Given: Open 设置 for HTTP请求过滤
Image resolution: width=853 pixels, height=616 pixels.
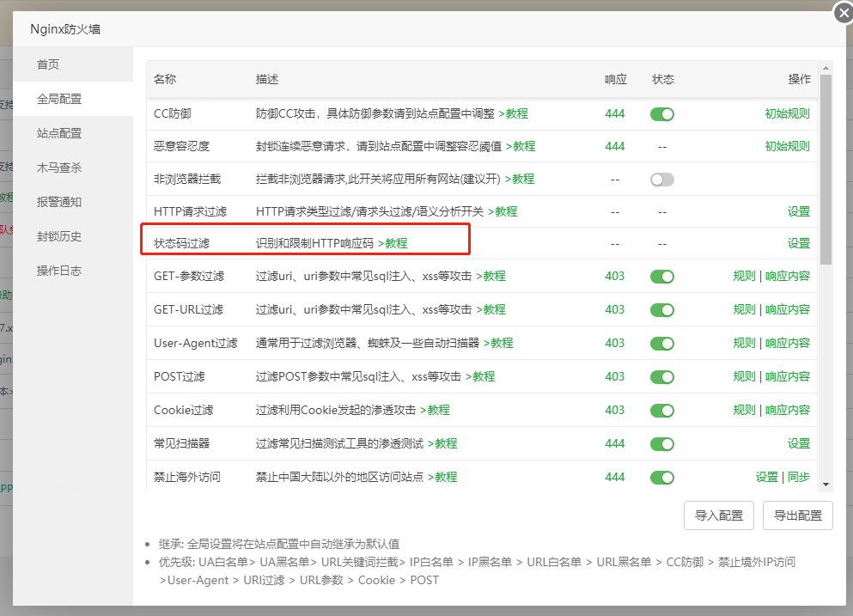Looking at the screenshot, I should point(799,211).
